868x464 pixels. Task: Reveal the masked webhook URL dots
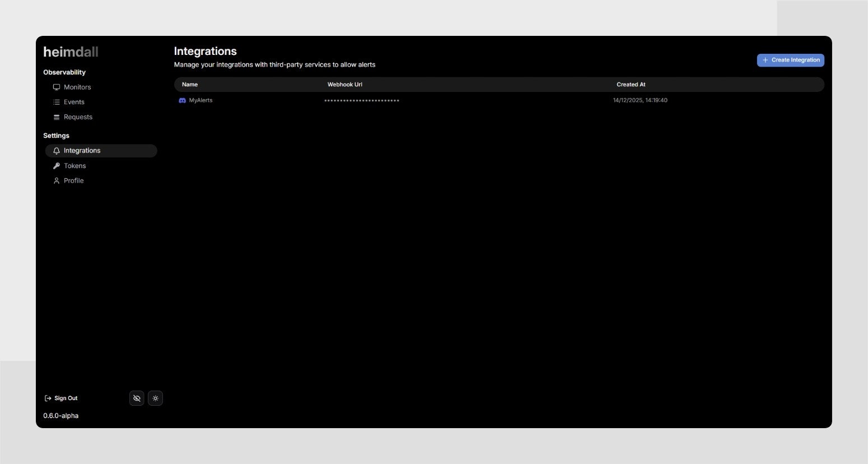[361, 100]
